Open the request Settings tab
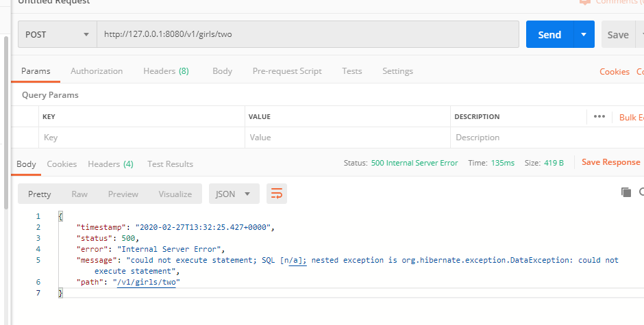 click(x=397, y=71)
